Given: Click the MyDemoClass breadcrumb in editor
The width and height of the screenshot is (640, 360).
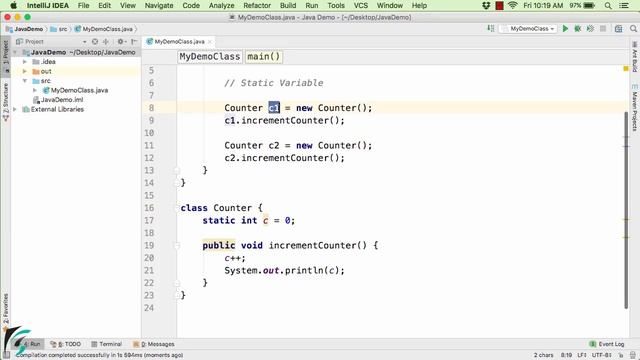Looking at the screenshot, I should tap(210, 56).
